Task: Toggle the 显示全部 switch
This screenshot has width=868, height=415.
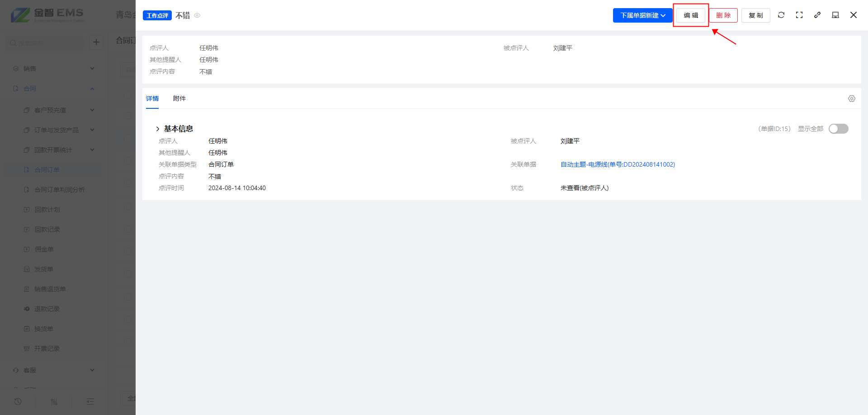Action: pos(839,129)
